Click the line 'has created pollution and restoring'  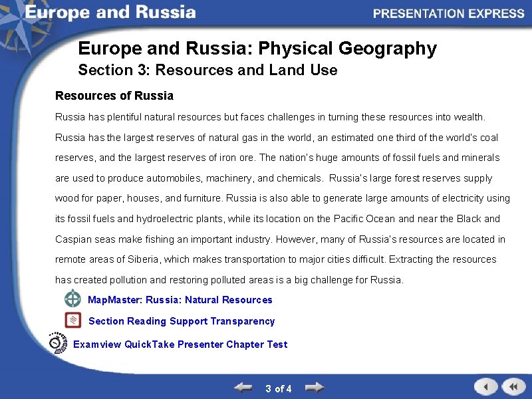coord(229,280)
